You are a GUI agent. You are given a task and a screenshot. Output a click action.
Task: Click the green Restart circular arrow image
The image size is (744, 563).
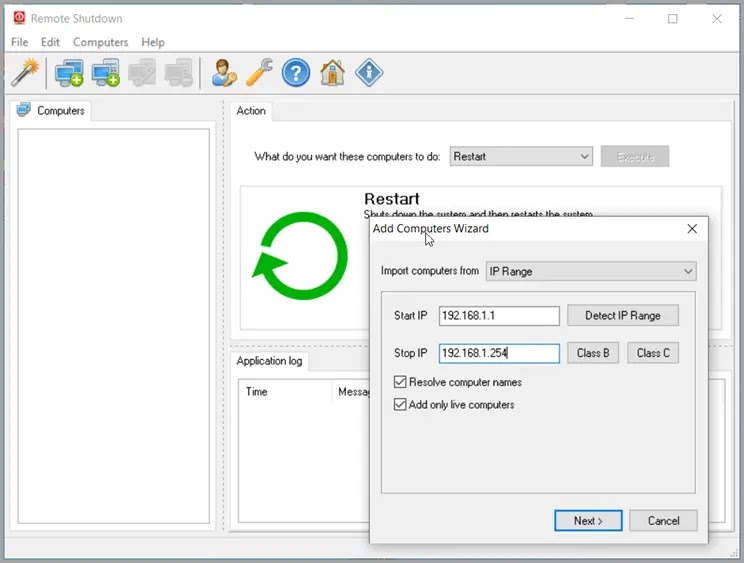click(300, 256)
